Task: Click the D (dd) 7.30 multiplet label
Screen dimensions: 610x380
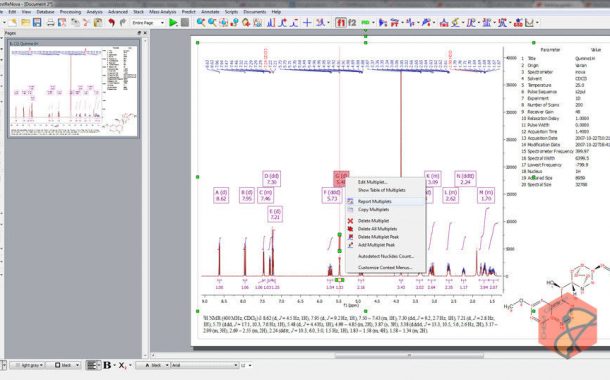Action: [272, 179]
